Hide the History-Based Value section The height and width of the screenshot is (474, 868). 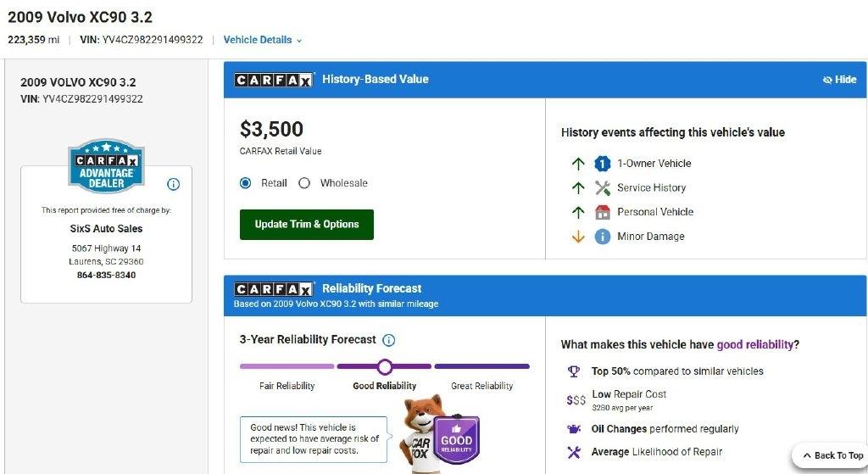(x=839, y=80)
